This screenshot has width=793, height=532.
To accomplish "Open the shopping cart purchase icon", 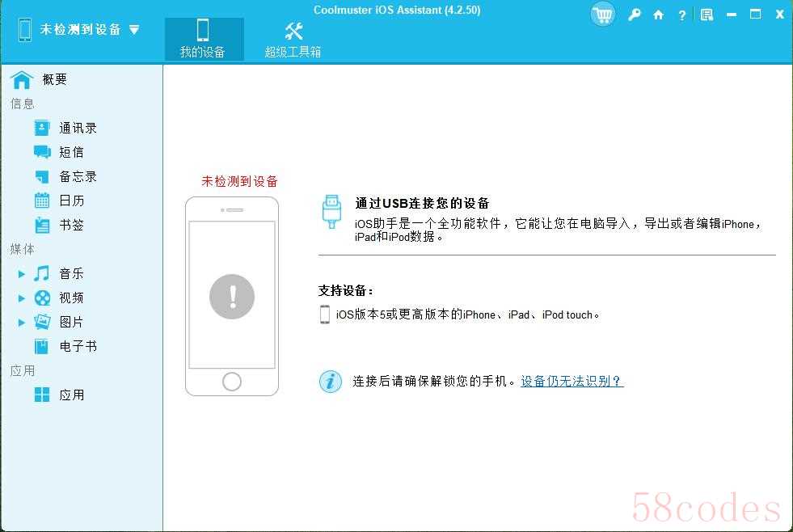I will pos(602,15).
